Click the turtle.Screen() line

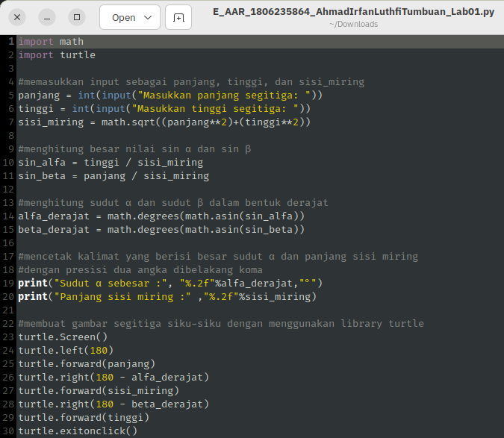click(63, 337)
